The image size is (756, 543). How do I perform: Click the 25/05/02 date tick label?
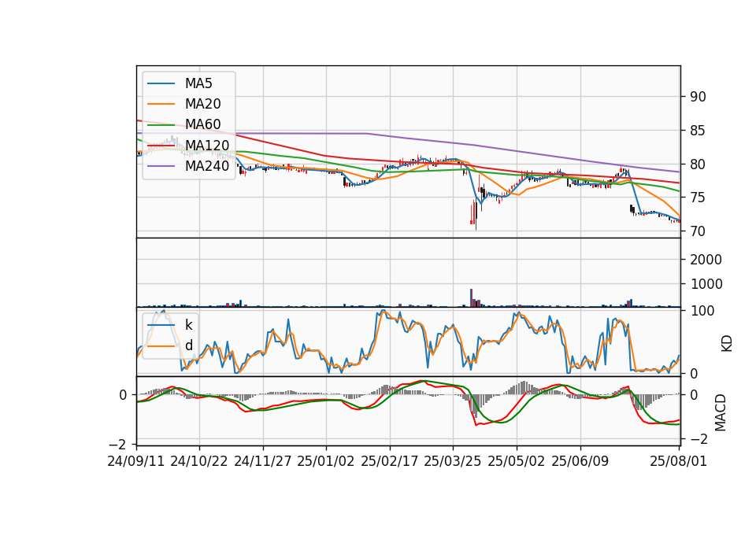click(517, 461)
